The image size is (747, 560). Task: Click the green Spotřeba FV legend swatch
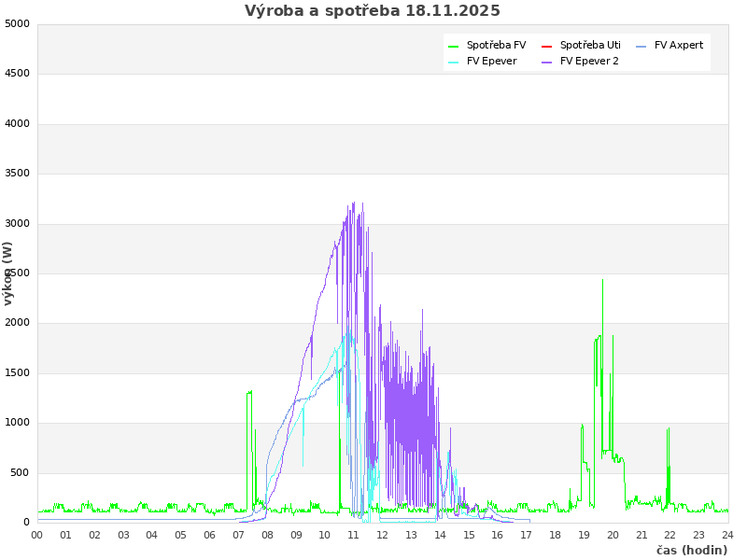tap(454, 46)
